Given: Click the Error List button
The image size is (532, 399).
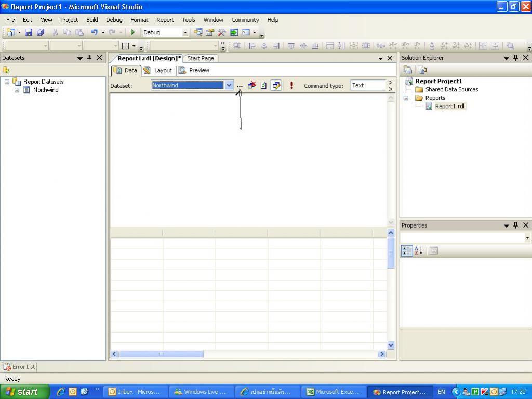Looking at the screenshot, I should coord(19,367).
